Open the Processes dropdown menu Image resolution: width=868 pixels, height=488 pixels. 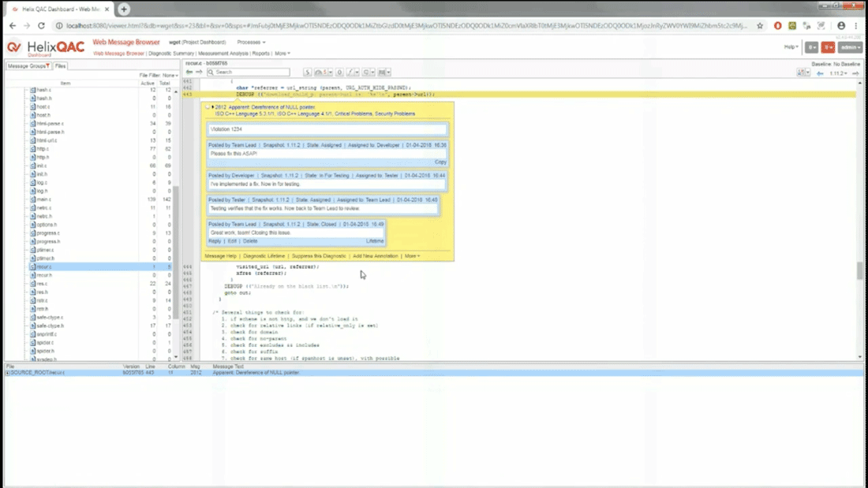(251, 43)
